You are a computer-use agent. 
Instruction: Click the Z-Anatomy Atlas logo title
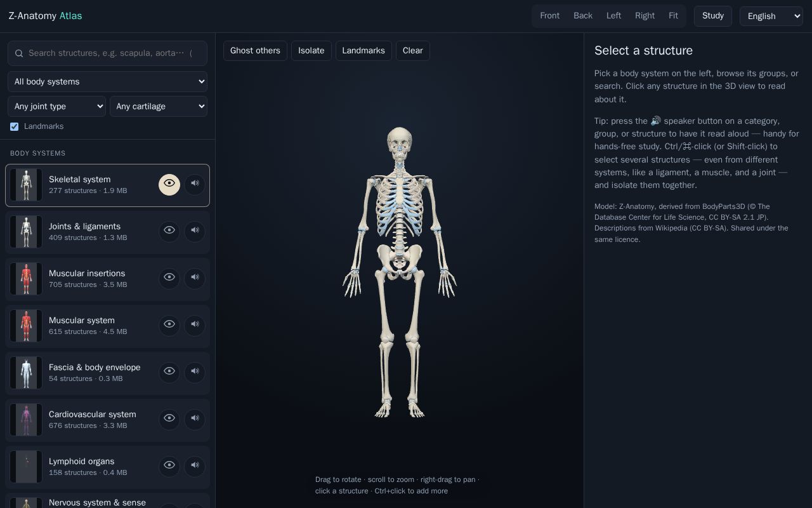coord(45,16)
